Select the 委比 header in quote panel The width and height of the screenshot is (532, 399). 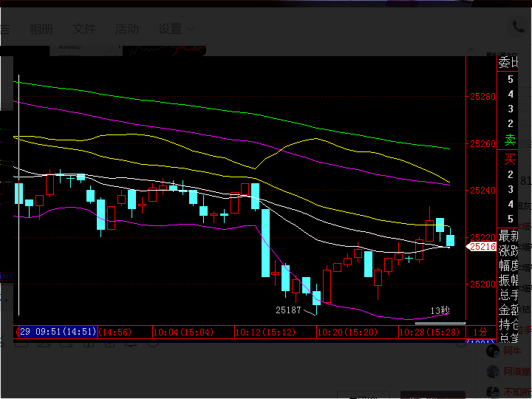click(508, 62)
